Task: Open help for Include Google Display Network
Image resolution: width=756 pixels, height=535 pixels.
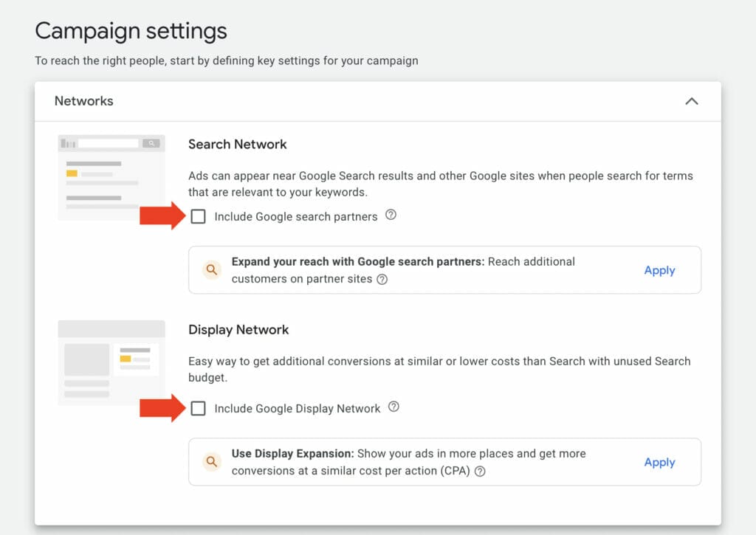Action: pyautogui.click(x=394, y=407)
